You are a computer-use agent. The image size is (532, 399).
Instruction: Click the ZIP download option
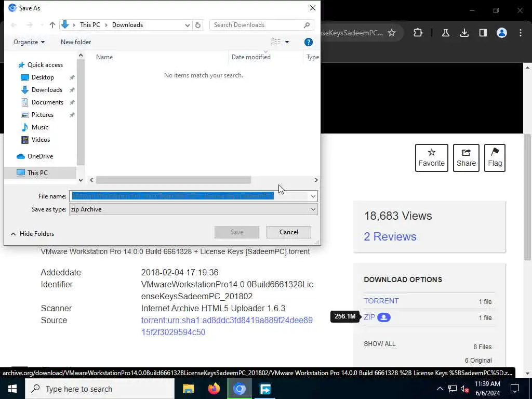[369, 317]
